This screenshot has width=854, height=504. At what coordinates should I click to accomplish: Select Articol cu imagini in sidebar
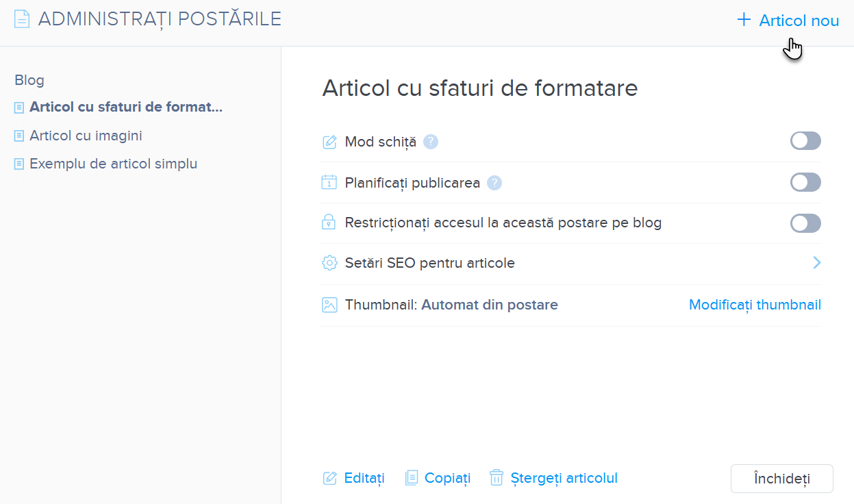(x=86, y=136)
